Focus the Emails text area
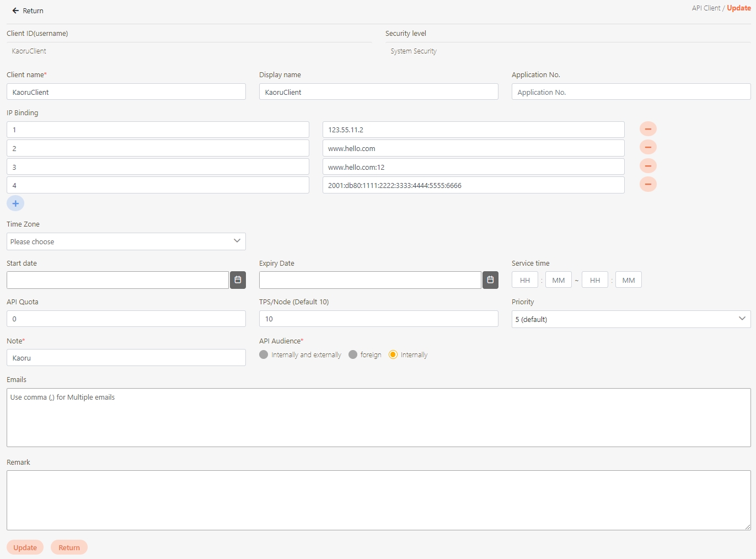This screenshot has width=756, height=559. [x=378, y=417]
